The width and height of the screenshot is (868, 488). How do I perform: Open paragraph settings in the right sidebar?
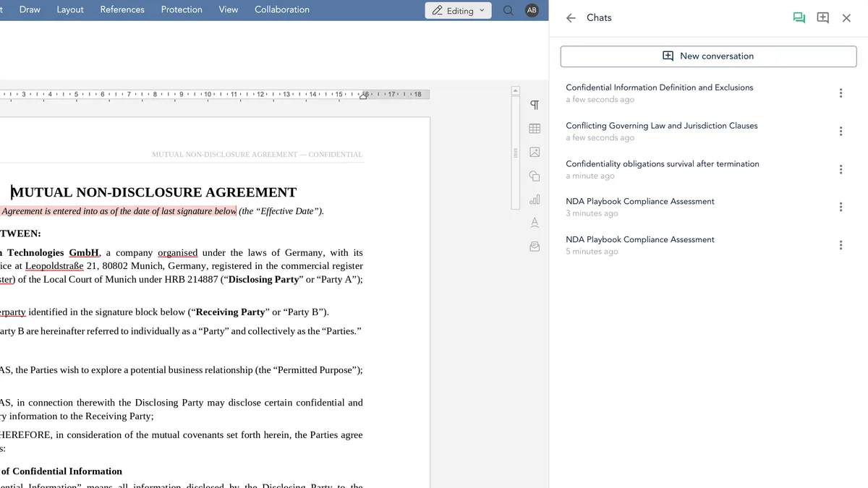[x=535, y=106]
